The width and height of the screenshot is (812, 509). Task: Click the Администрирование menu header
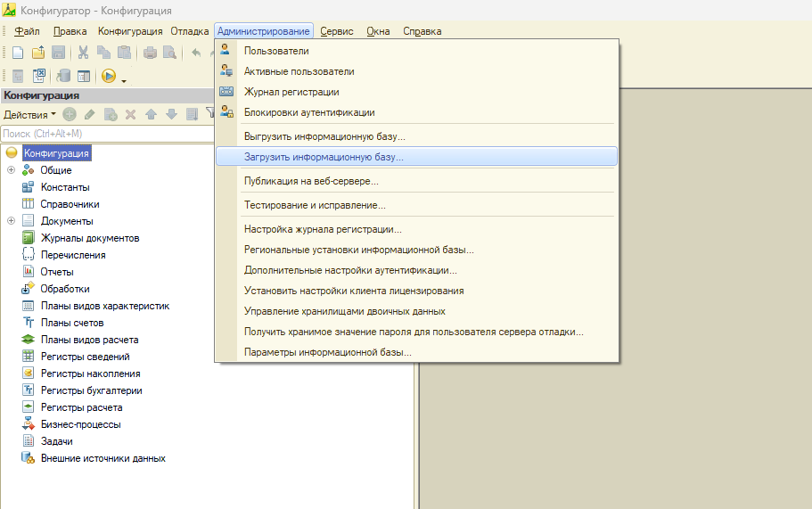point(264,31)
